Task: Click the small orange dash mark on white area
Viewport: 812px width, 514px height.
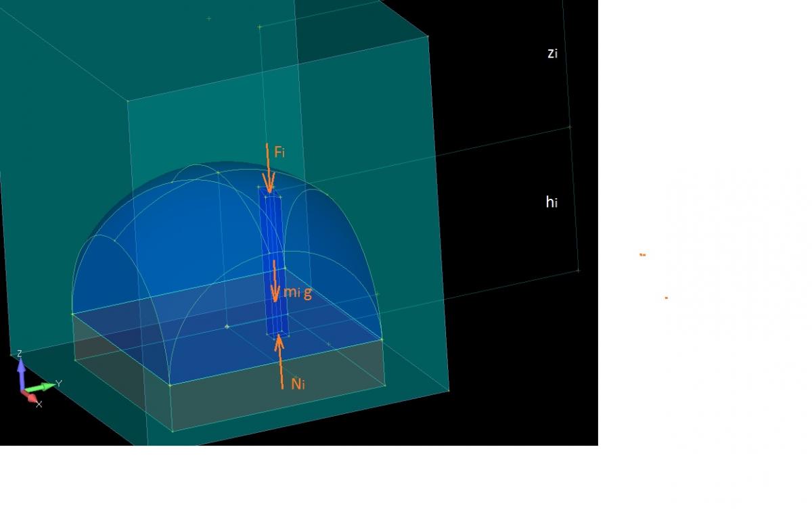Action: coord(643,255)
